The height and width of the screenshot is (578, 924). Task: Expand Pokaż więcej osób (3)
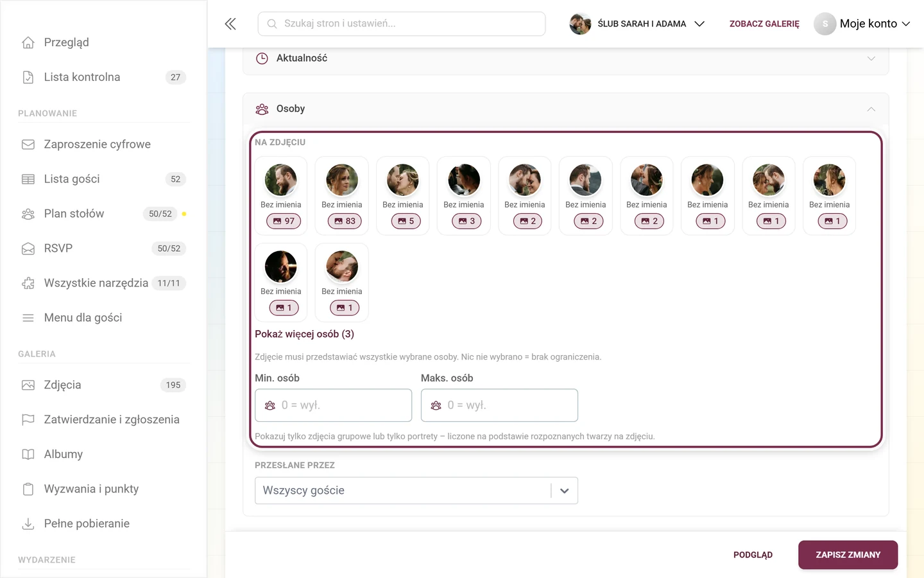(304, 334)
